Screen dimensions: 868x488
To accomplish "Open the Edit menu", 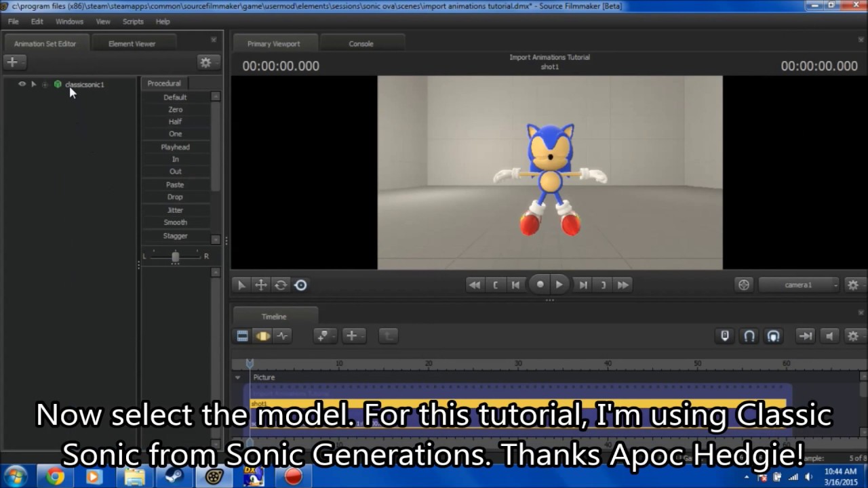I will coord(37,22).
